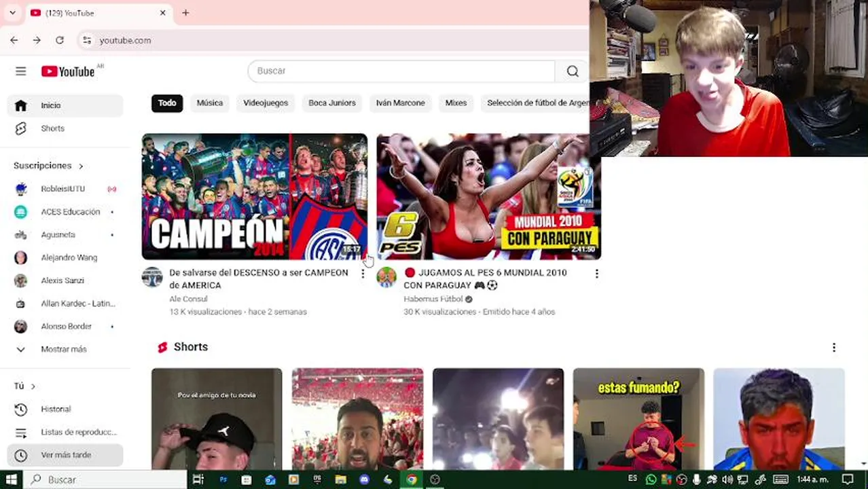
Task: Open the Ale Consul channel name
Action: click(188, 299)
